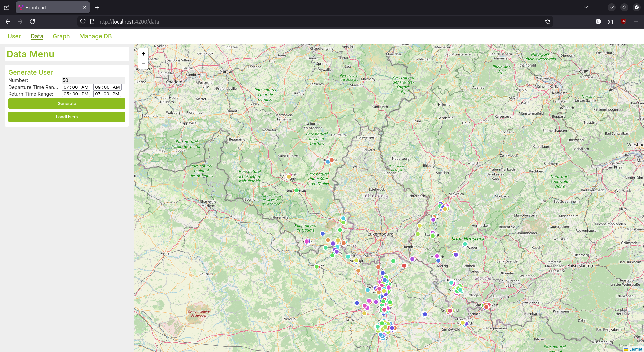Open the browser hamburger menu

click(636, 21)
